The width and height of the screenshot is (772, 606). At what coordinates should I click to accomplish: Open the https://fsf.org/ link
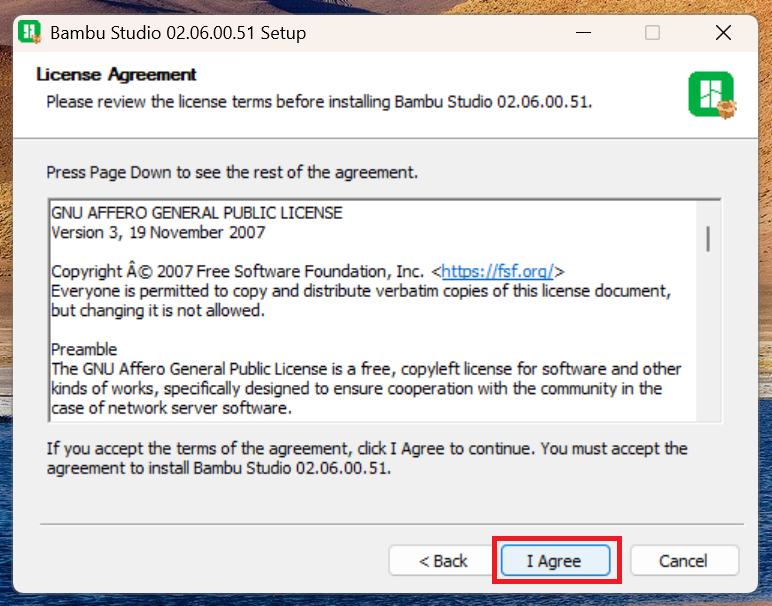(498, 272)
